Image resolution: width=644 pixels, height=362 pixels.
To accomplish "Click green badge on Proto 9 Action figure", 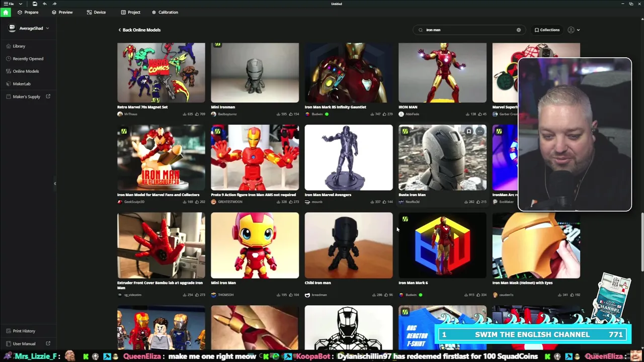I will coord(217,132).
